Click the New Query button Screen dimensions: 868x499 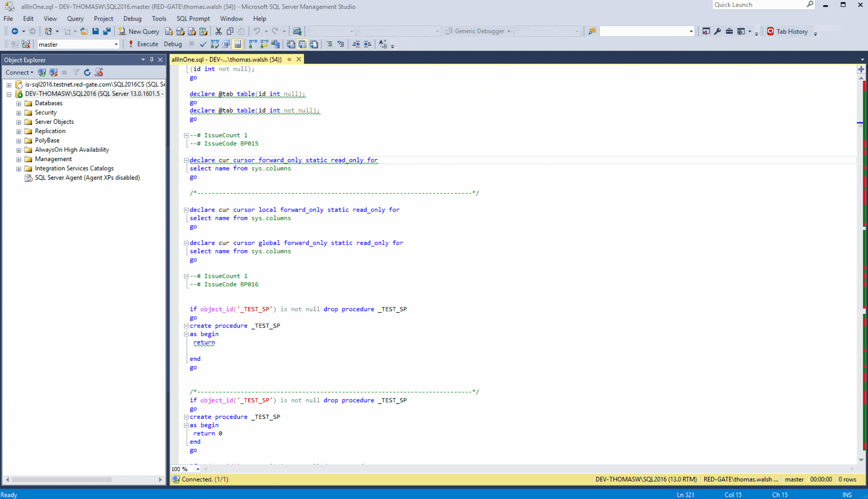[139, 31]
